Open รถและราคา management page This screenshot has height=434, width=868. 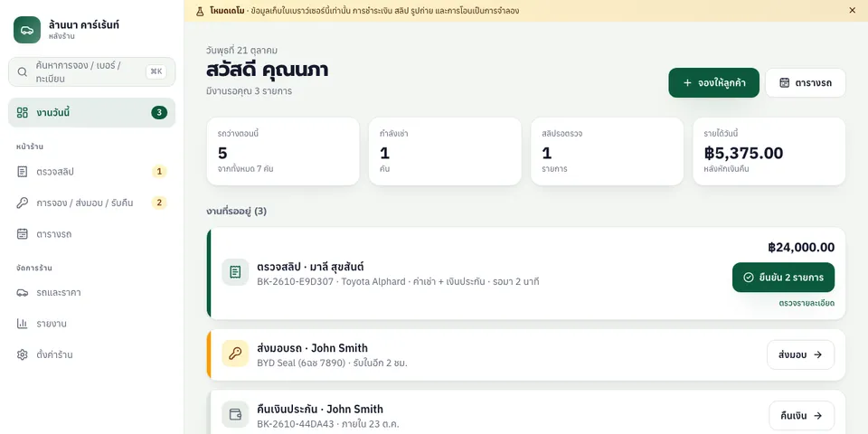point(92,292)
